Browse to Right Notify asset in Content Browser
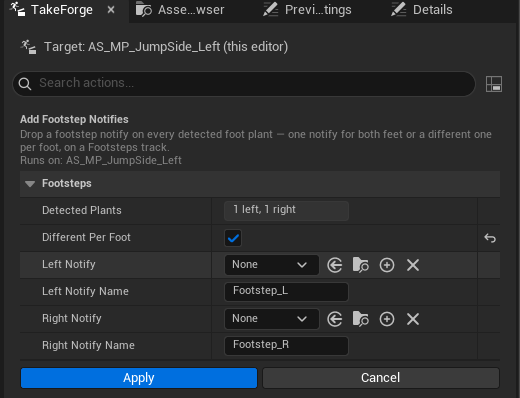520x398 pixels. (x=361, y=319)
